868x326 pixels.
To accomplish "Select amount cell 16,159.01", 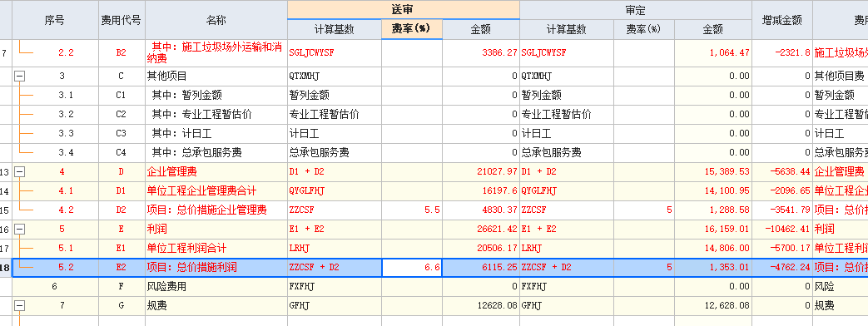I will pyautogui.click(x=713, y=230).
